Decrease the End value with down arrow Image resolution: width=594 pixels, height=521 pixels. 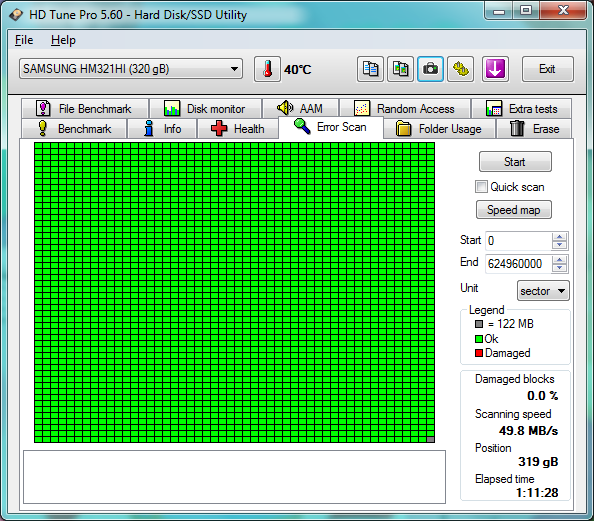click(x=559, y=268)
